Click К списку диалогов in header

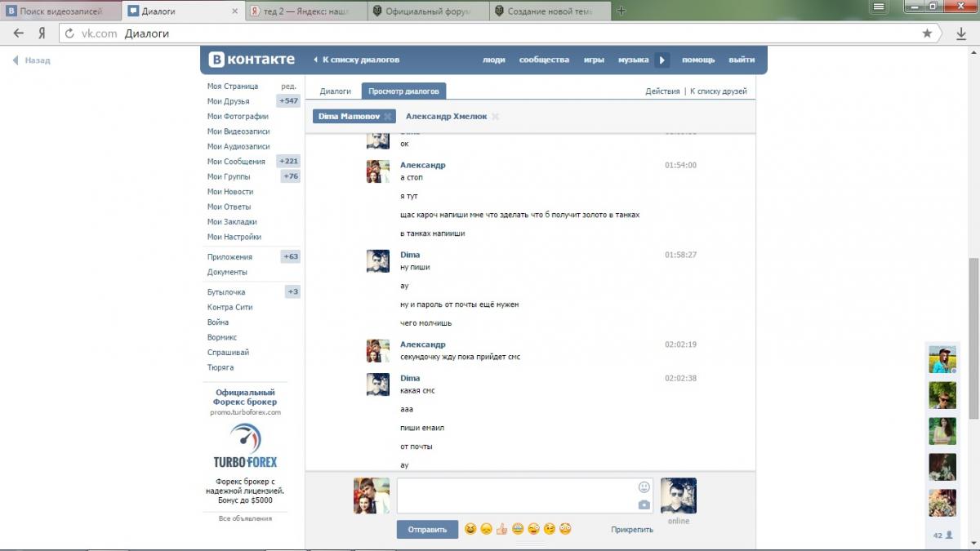[356, 60]
